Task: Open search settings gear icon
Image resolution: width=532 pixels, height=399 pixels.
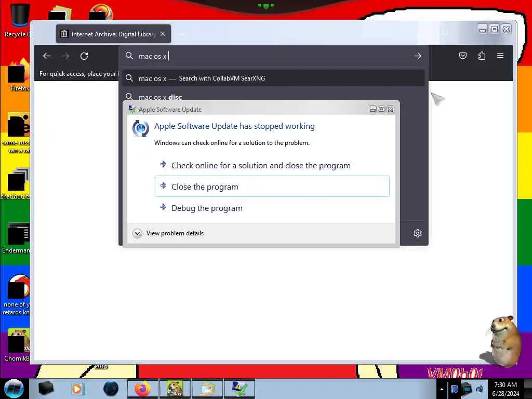Action: tap(418, 233)
